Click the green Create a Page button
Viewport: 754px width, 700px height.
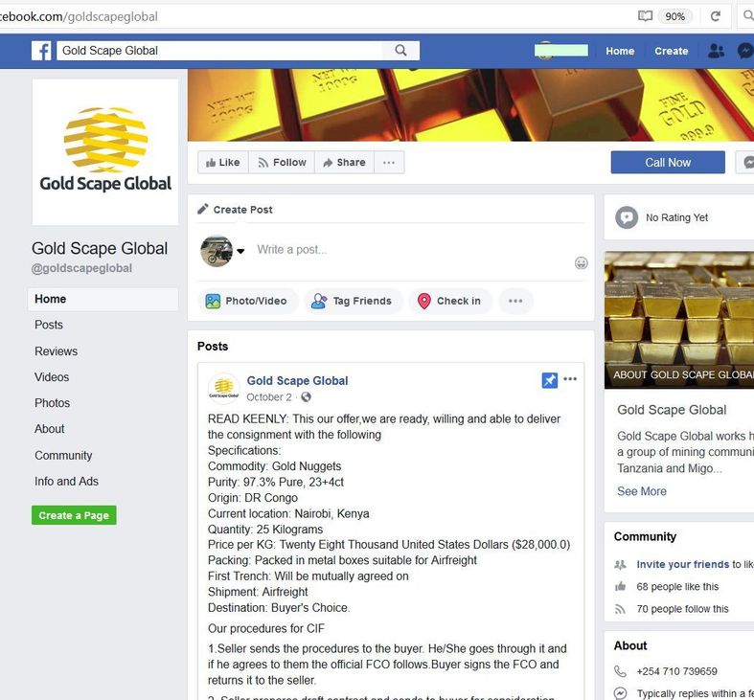[74, 515]
